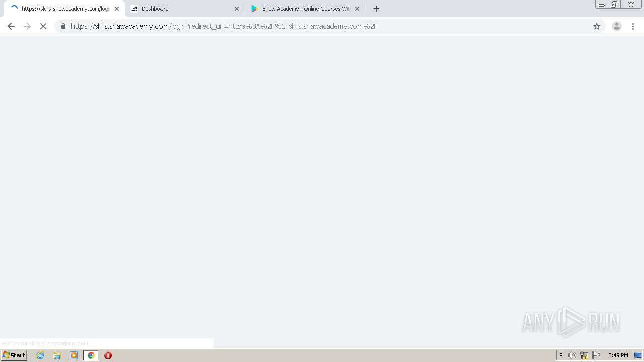The image size is (644, 362).
Task: Click the red Opera icon on the taskbar
Action: pos(108,355)
